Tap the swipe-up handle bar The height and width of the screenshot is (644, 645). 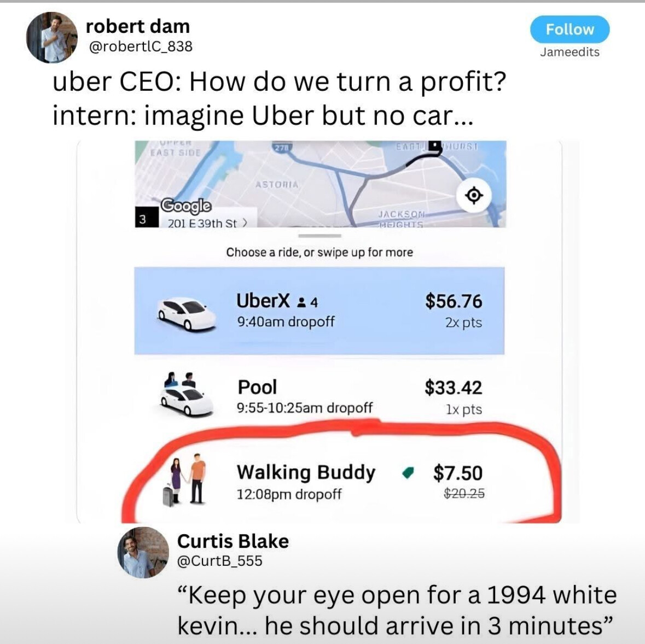(319, 236)
